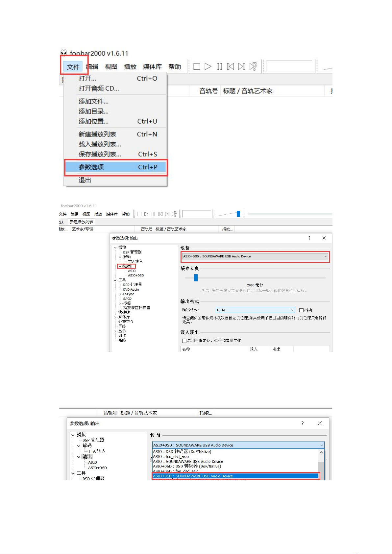Choose 新建播放列表 from the 文件 menu
Viewport: 392px width, 554px height.
pos(115,134)
